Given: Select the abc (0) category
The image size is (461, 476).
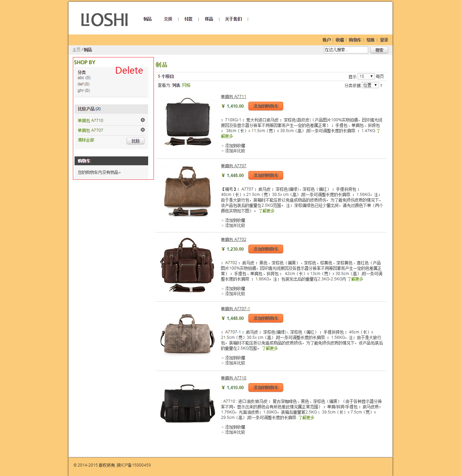Looking at the screenshot, I should pyautogui.click(x=84, y=77).
